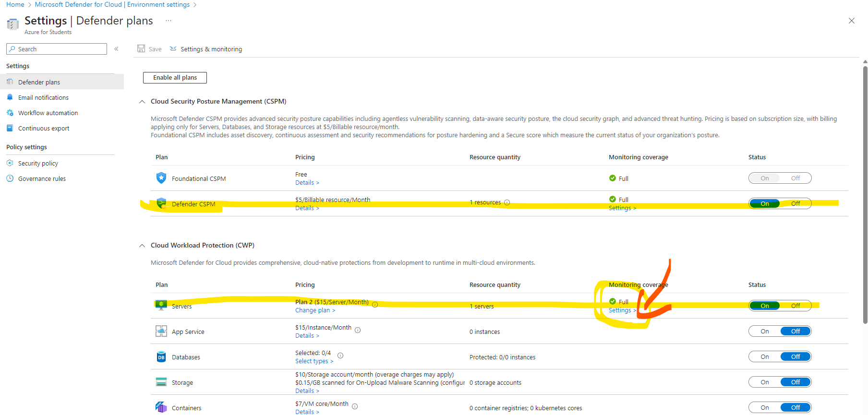
Task: Open Details link under App Service pricing
Action: pos(307,336)
